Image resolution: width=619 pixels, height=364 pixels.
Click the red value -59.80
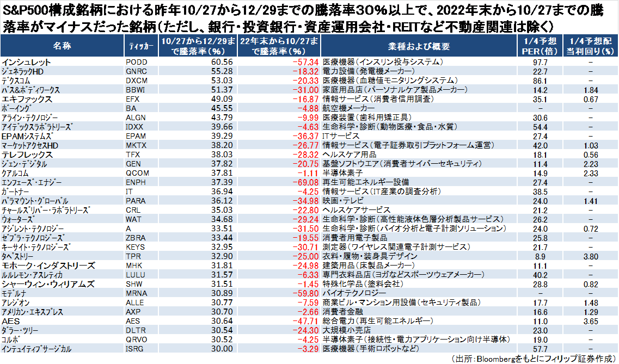click(305, 293)
